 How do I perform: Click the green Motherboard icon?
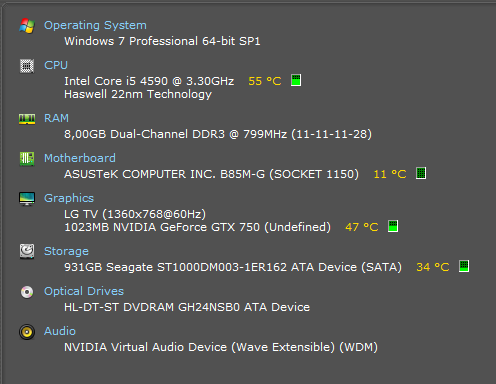(27, 159)
